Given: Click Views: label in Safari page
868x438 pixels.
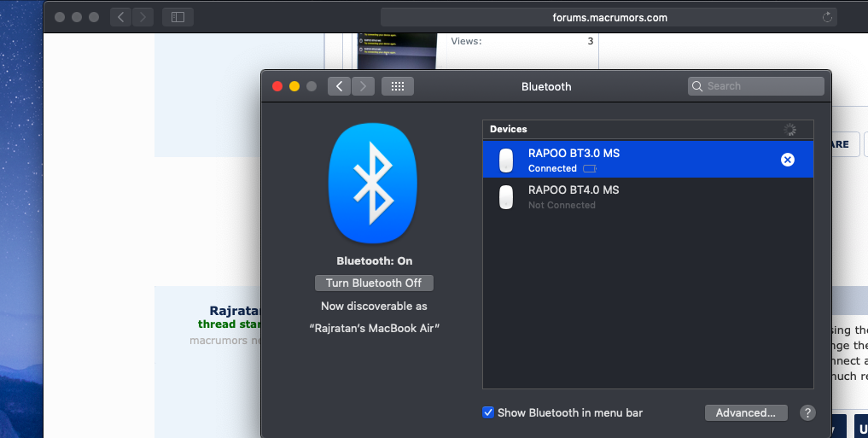Looking at the screenshot, I should pos(466,41).
